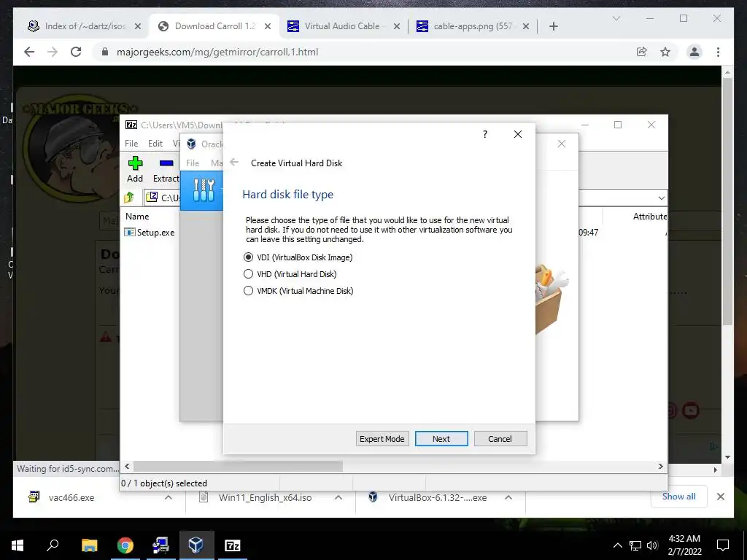The image size is (747, 560).
Task: Expand options for vac466.exe download
Action: pyautogui.click(x=169, y=497)
